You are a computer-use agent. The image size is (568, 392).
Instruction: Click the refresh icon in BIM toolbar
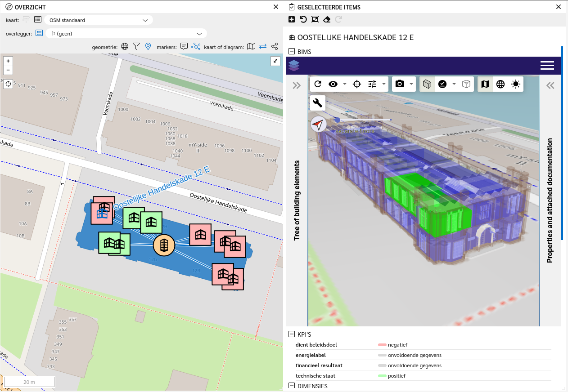(318, 84)
